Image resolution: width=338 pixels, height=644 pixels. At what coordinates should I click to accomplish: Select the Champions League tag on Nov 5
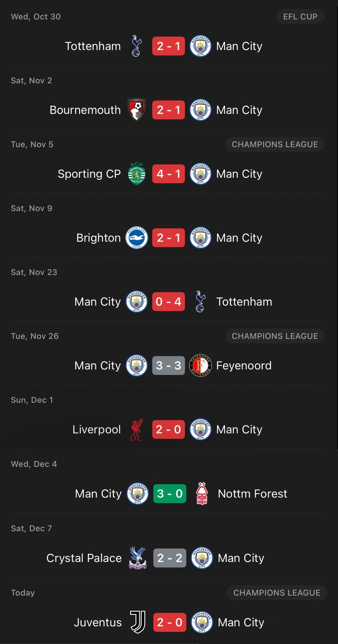tap(275, 144)
